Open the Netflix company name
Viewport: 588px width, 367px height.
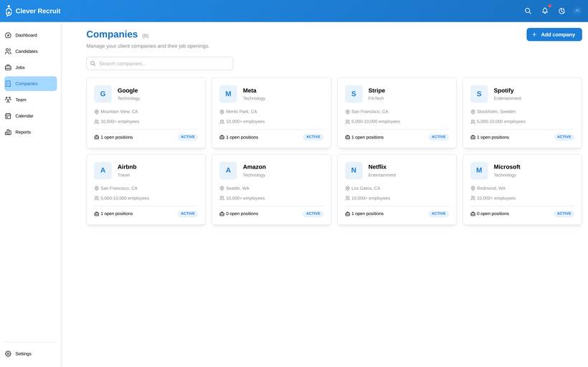377,167
